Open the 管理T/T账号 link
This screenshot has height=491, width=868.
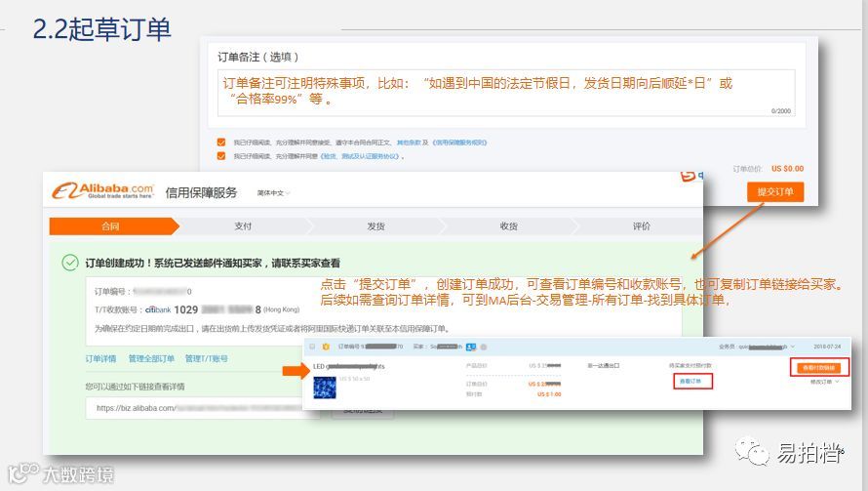[x=206, y=358]
